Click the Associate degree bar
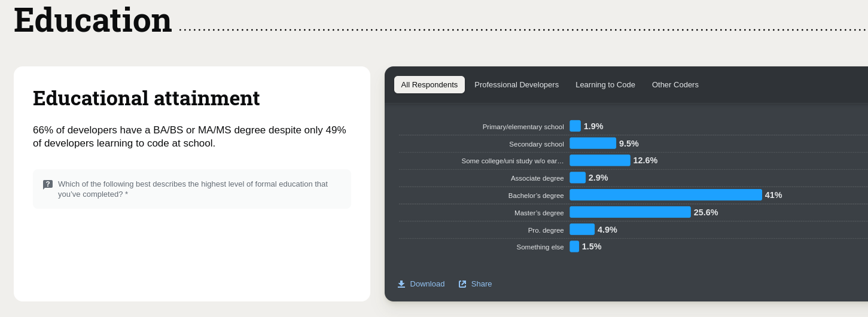This screenshot has height=317, width=868. click(577, 178)
